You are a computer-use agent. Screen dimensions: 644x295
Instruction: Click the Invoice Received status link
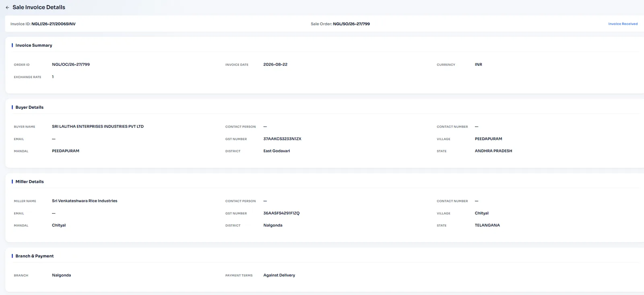click(x=623, y=24)
